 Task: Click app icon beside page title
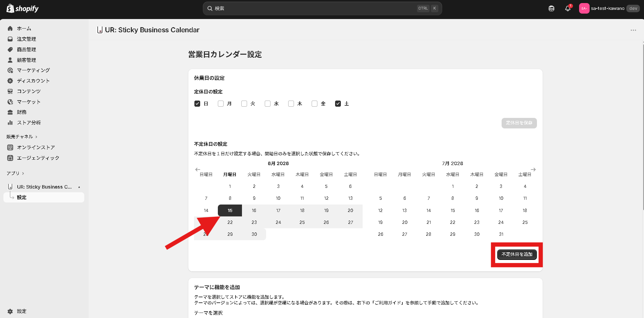pos(100,30)
